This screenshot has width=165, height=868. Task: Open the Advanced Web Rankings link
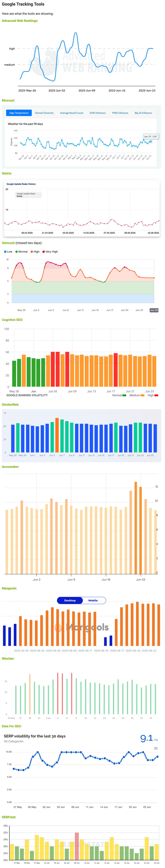pyautogui.click(x=20, y=21)
